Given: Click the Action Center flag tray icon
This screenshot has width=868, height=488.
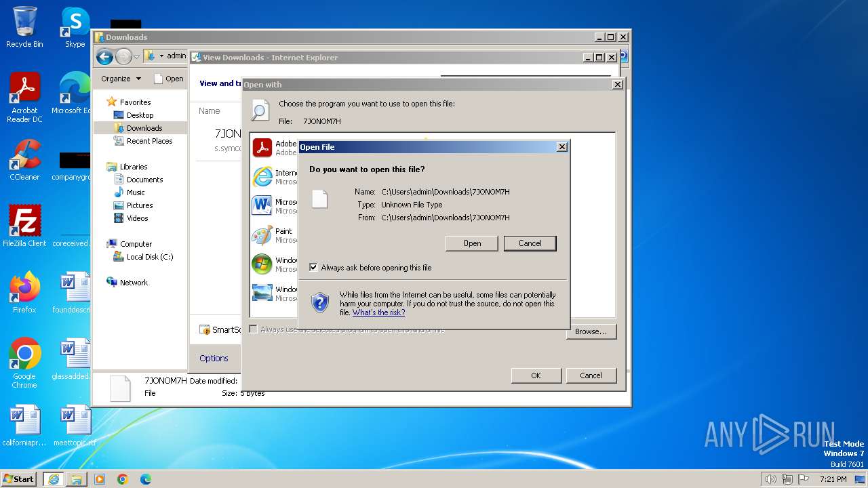Looking at the screenshot, I should [x=803, y=479].
